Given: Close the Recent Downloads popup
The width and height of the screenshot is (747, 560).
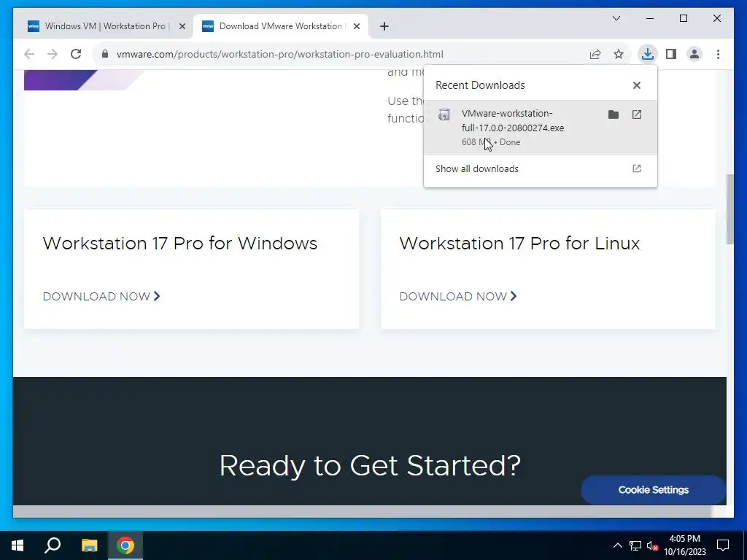Looking at the screenshot, I should [x=636, y=85].
